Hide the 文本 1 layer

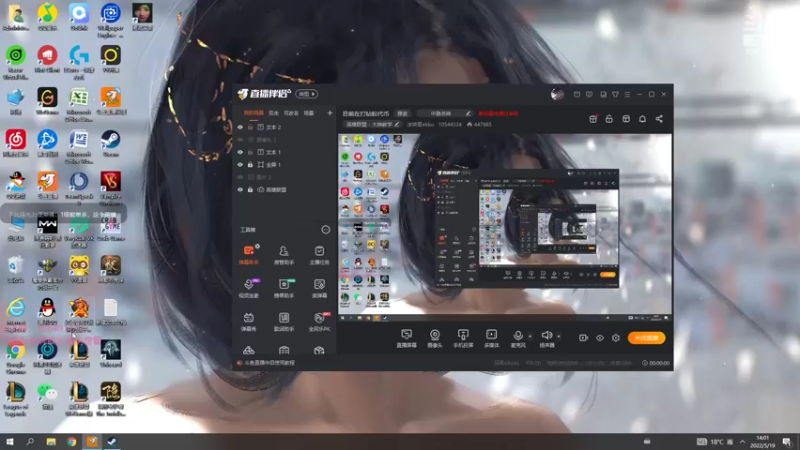click(240, 152)
